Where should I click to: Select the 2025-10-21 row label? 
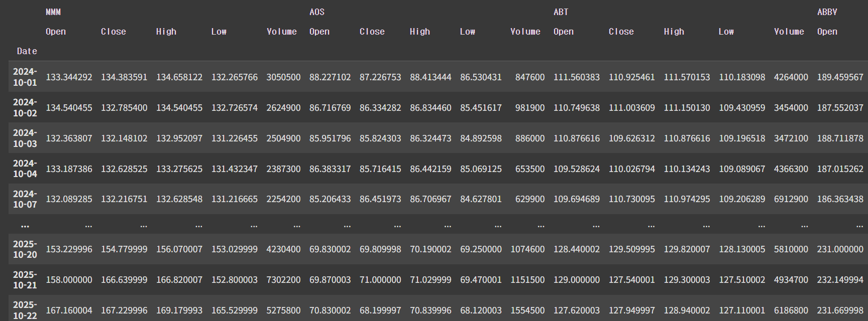click(25, 280)
